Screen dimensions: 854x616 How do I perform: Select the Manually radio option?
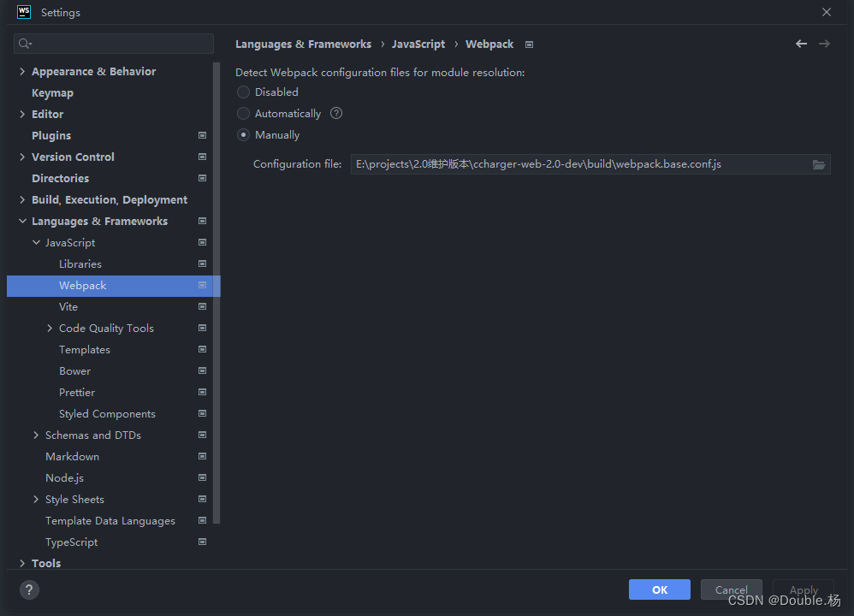point(244,135)
